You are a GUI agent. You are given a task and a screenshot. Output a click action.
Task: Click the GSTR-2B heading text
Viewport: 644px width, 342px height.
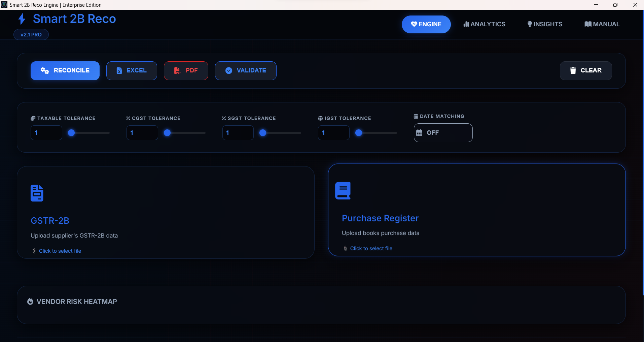(50, 221)
